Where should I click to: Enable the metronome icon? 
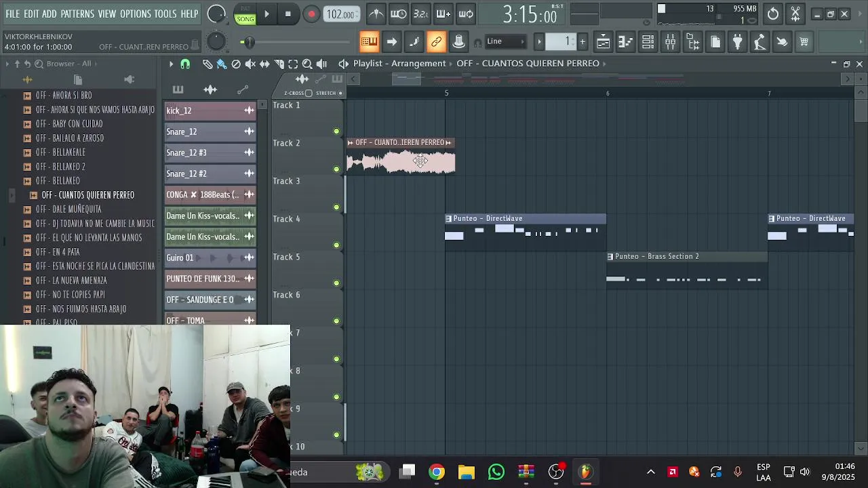(376, 14)
